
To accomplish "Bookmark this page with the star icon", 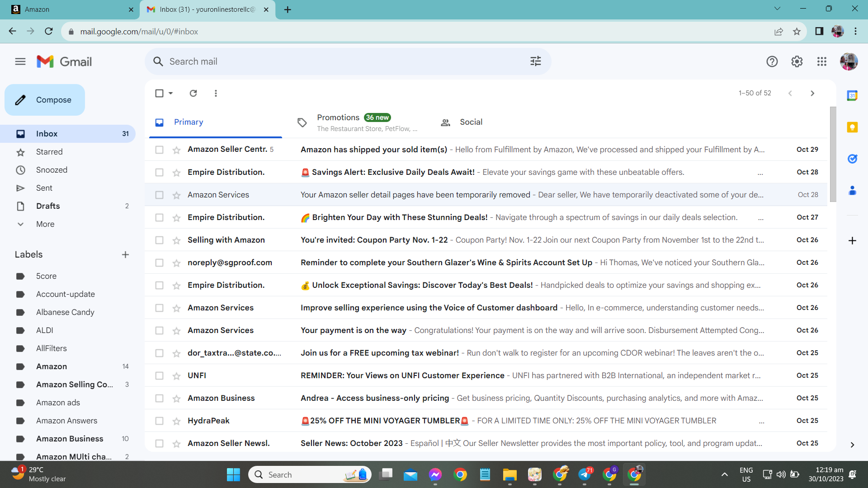I will coord(797,32).
